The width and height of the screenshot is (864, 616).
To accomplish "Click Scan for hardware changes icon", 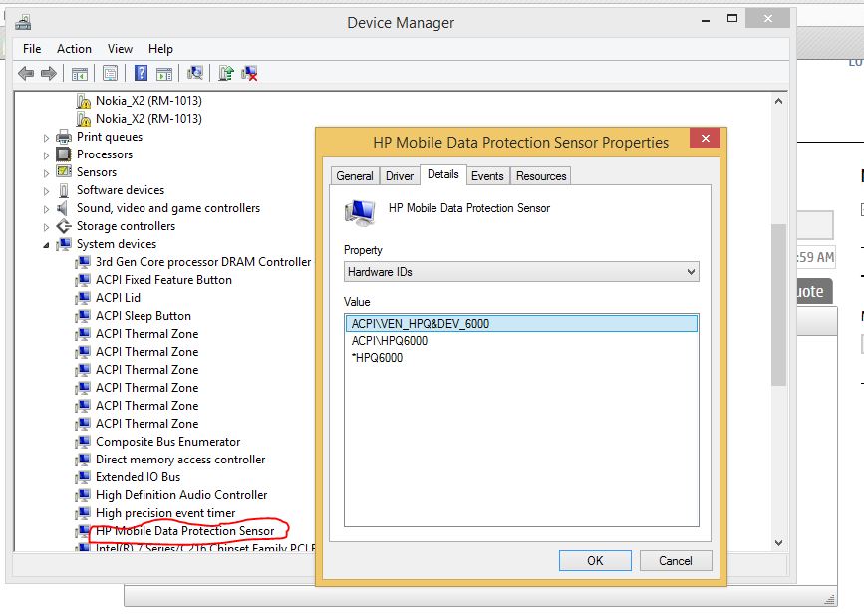I will 195,73.
